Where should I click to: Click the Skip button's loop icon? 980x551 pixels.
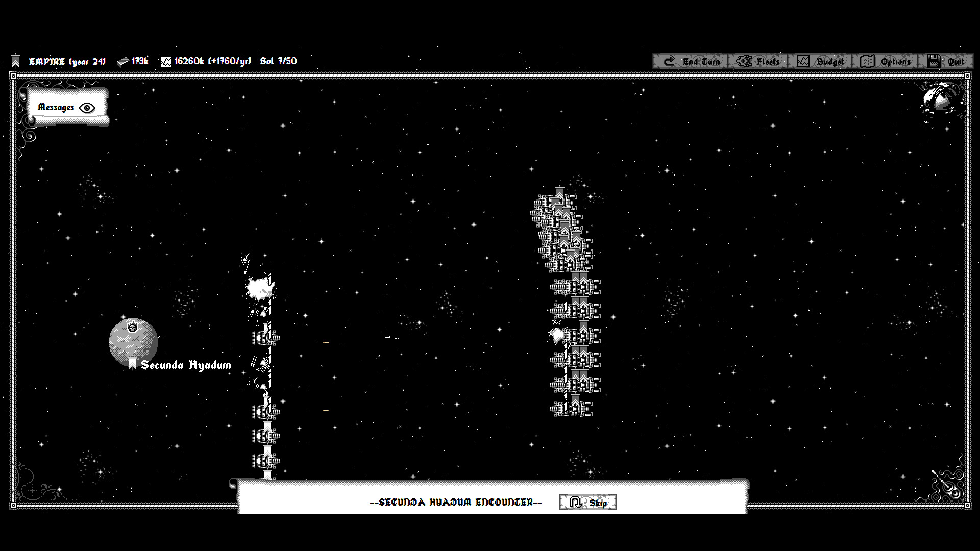pos(575,502)
